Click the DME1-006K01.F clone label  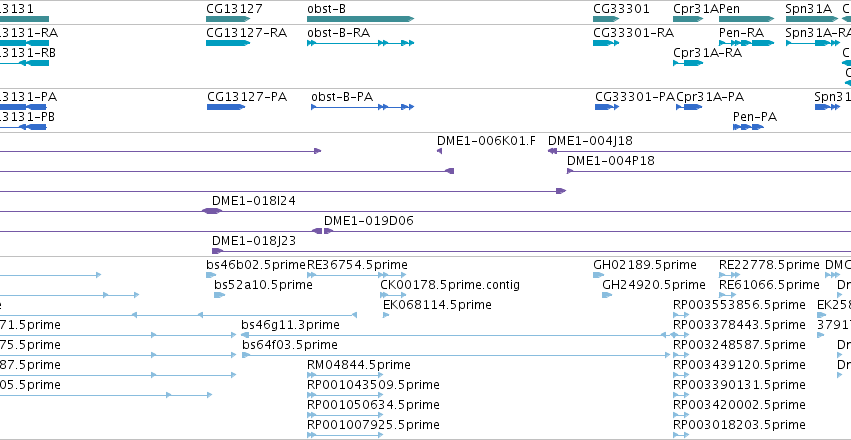pos(486,141)
